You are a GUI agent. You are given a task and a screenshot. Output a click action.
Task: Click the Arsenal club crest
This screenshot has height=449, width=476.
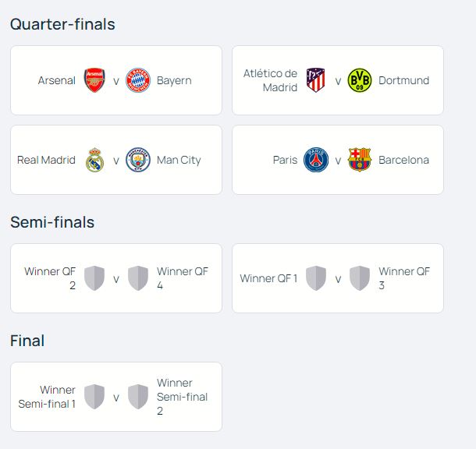click(x=94, y=80)
